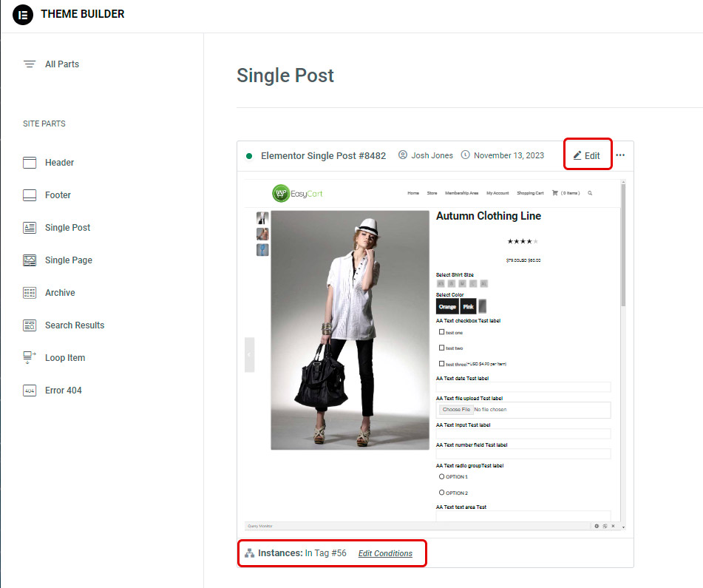Open the Error 404 part

(x=63, y=391)
